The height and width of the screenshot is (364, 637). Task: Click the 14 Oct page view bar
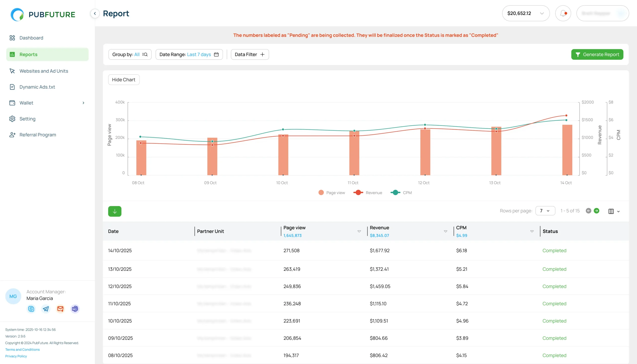[567, 150]
